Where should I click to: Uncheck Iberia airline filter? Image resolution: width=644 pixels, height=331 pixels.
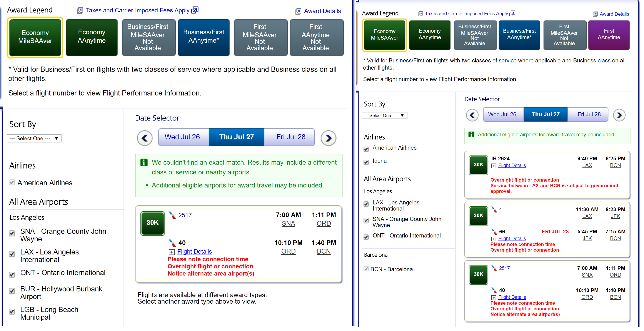[366, 162]
